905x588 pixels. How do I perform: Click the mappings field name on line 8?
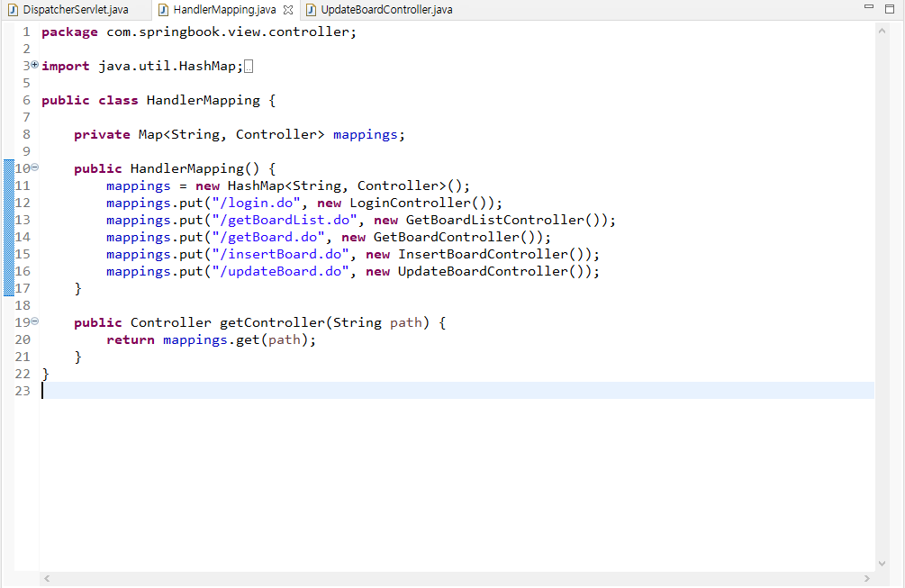365,135
